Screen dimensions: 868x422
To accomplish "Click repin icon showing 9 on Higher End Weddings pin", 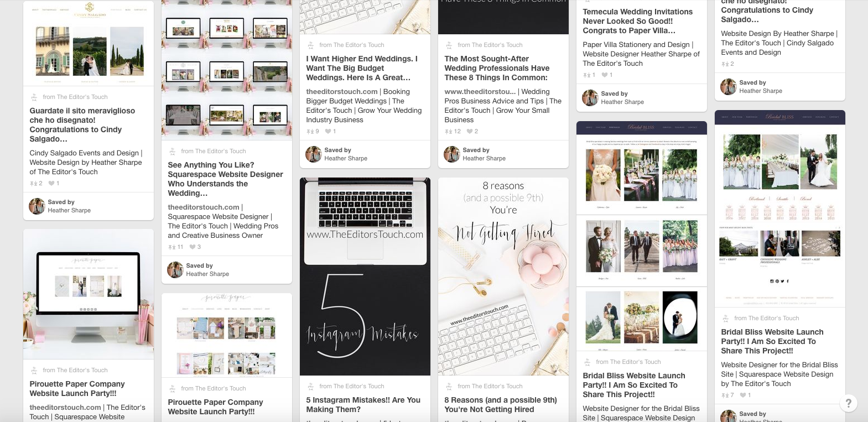I will [x=310, y=132].
